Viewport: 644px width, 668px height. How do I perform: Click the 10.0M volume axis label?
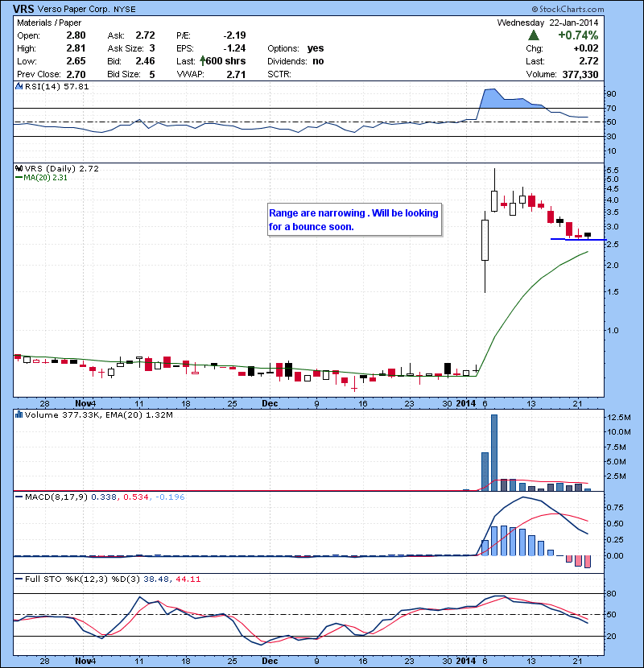618,431
